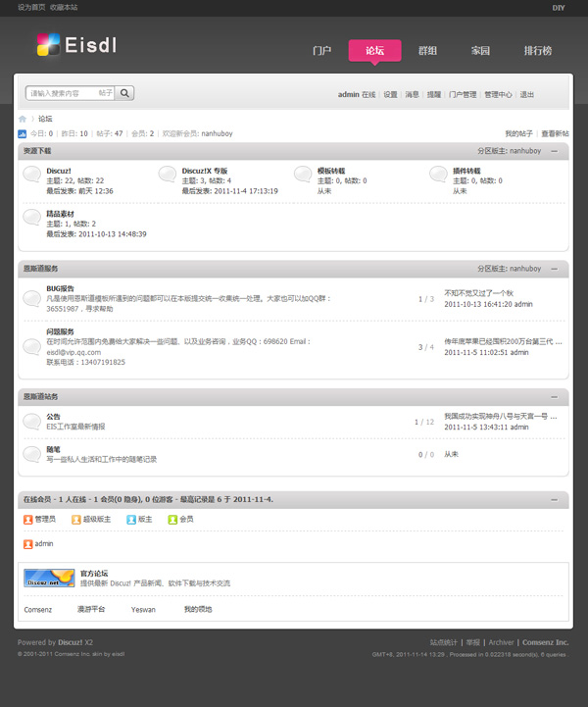Click the 论坛 breadcrumb link
The image size is (588, 707).
click(45, 119)
